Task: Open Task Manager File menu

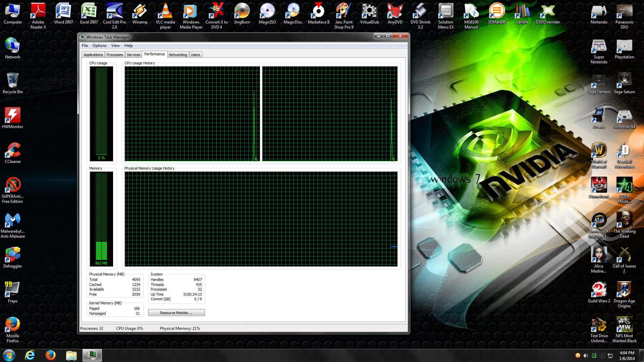Action: click(85, 46)
